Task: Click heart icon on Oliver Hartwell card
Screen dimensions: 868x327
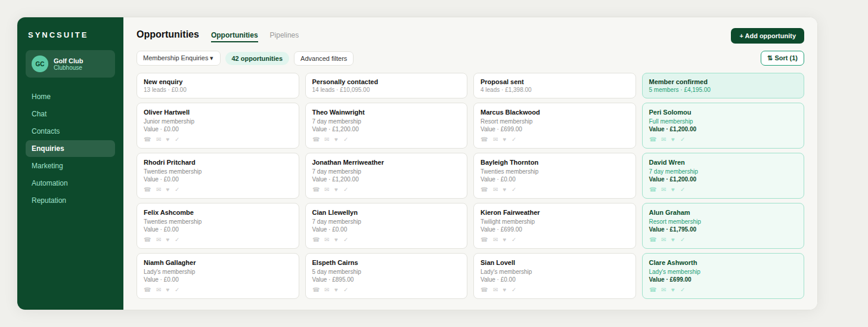Action: tap(168, 139)
